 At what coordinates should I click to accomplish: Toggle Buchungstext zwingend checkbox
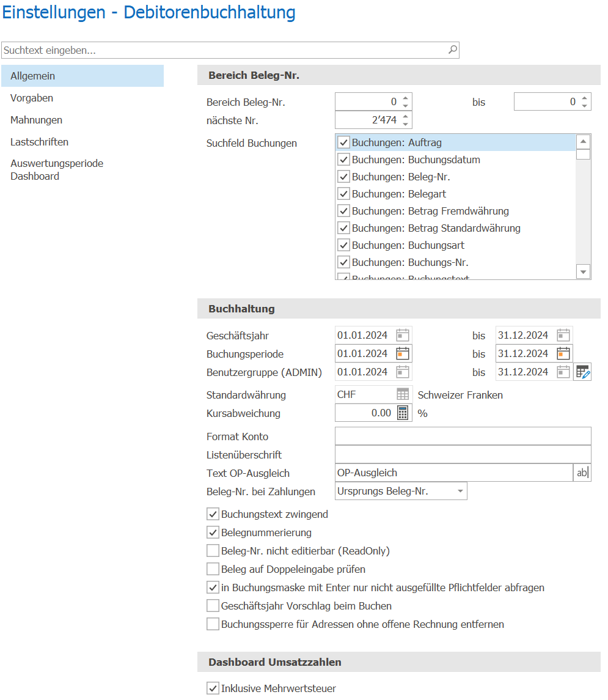(x=213, y=514)
